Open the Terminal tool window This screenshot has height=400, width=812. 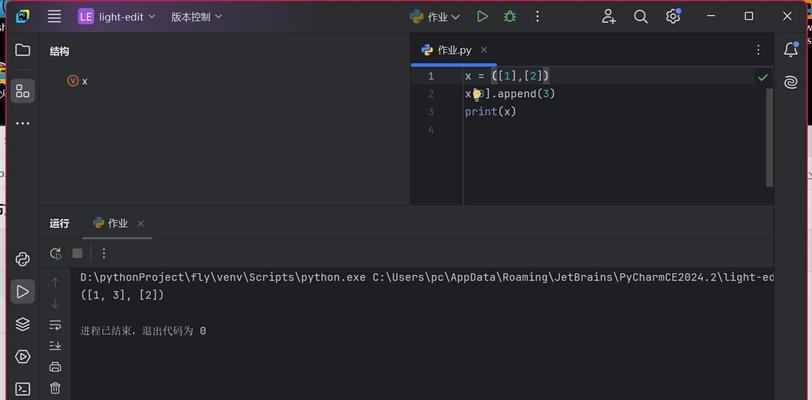pos(22,389)
